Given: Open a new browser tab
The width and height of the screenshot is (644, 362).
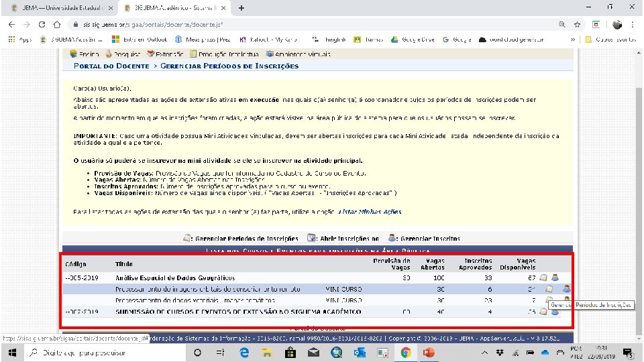Looking at the screenshot, I should pos(241,8).
